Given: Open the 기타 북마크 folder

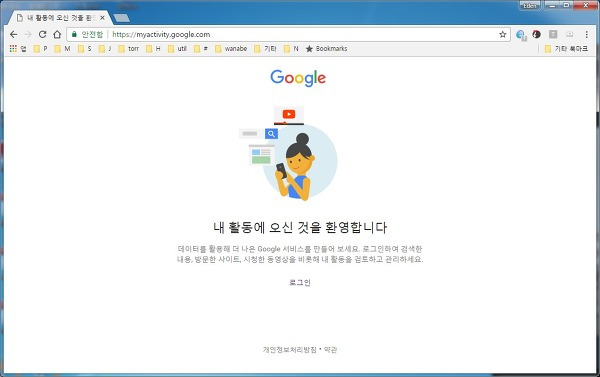Looking at the screenshot, I should pyautogui.click(x=566, y=49).
